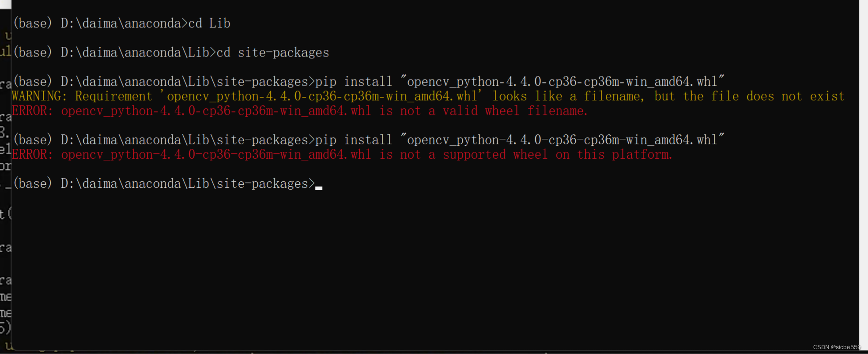Click the second pip install opencv_python command line

tap(369, 140)
